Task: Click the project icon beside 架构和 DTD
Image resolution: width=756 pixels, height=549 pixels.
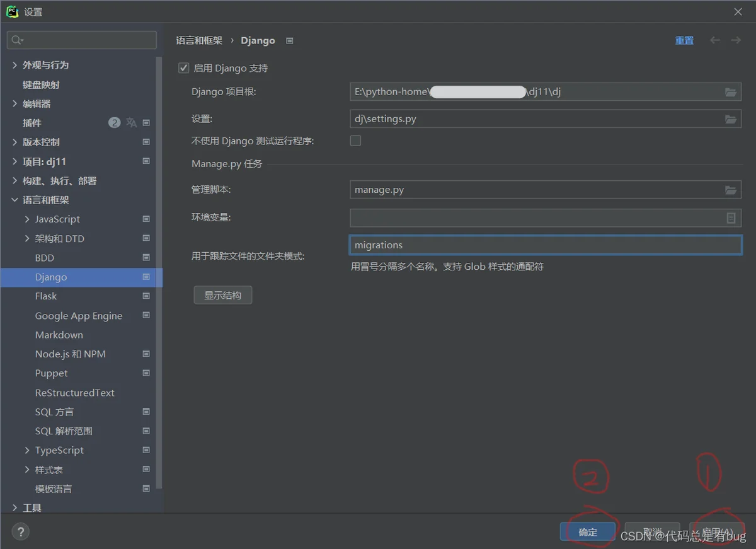Action: (146, 238)
